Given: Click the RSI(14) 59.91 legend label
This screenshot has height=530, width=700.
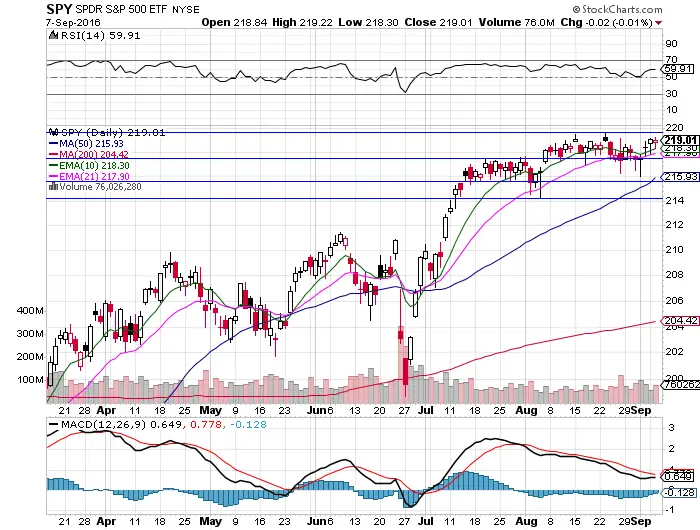Looking at the screenshot, I should tap(100, 35).
